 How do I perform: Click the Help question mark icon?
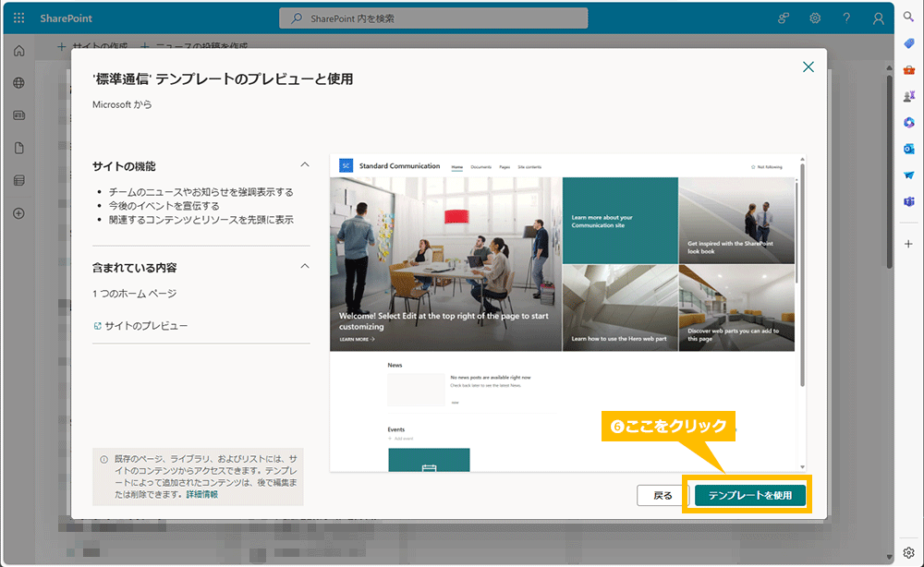pyautogui.click(x=846, y=18)
